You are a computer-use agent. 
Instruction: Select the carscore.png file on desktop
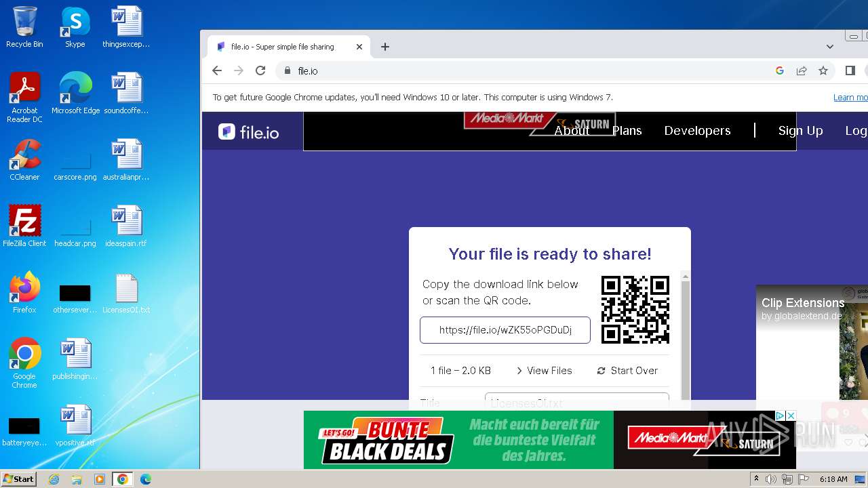point(75,166)
